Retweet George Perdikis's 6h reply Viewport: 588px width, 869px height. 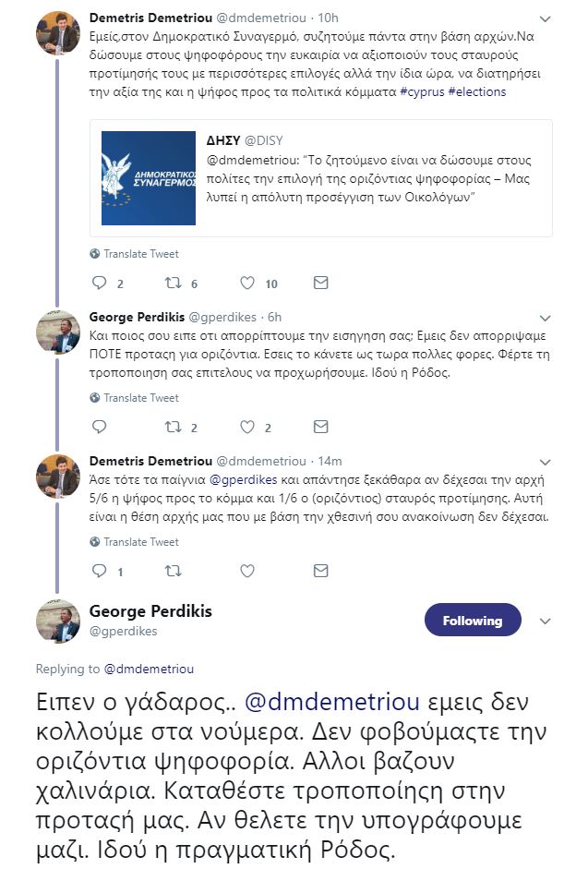coord(173,428)
